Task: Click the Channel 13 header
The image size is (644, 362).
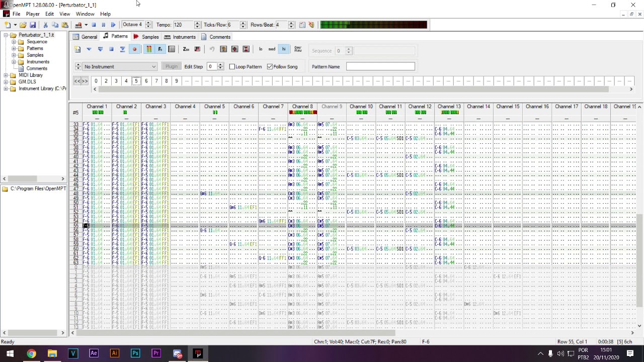Action: pyautogui.click(x=449, y=107)
